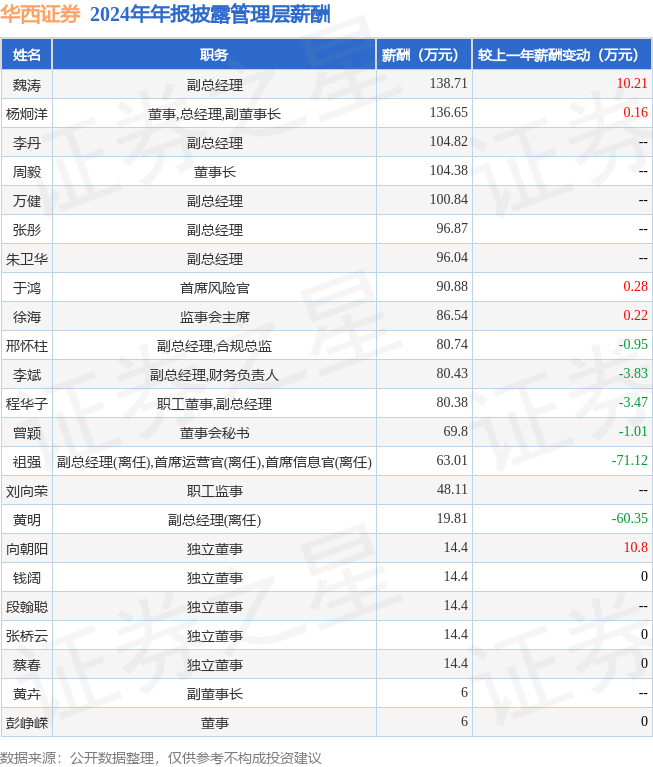Click the 华西证券 title text
This screenshot has height=767, width=653.
pyautogui.click(x=40, y=14)
